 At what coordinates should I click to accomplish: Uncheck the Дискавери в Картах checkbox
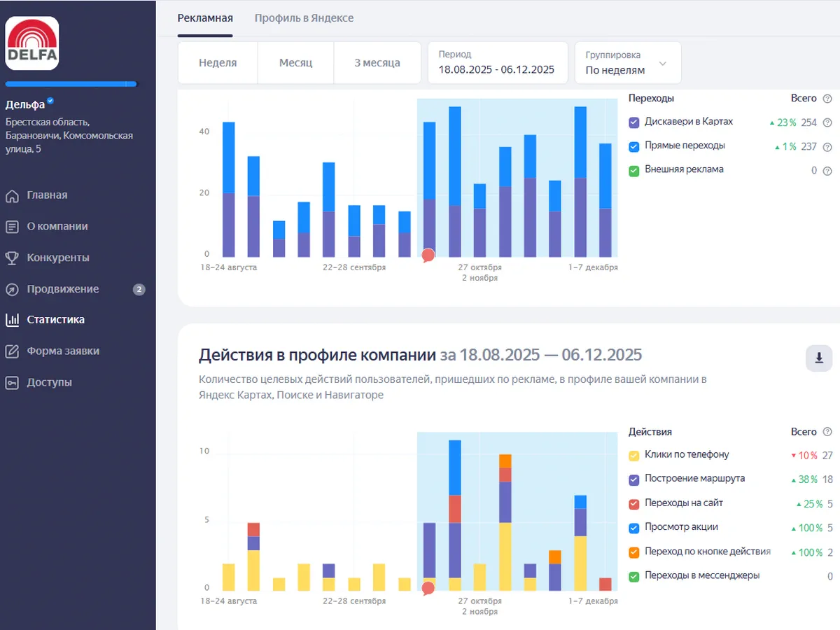pos(634,122)
